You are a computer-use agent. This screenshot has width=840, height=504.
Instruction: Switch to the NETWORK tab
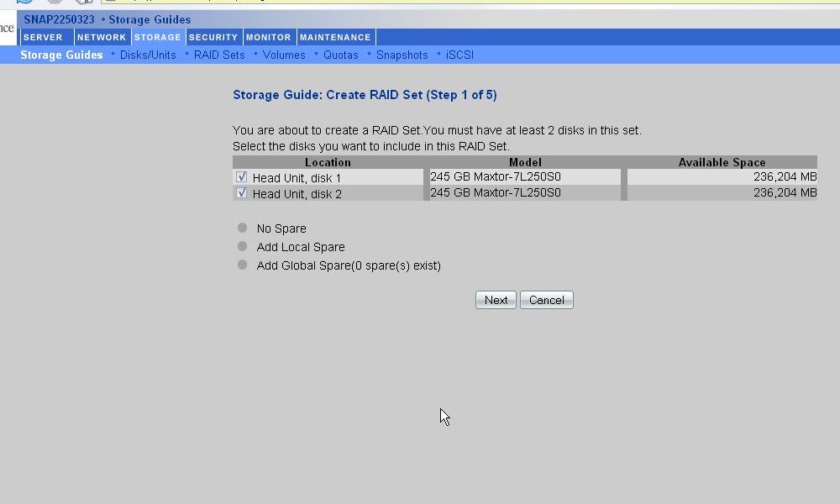102,37
